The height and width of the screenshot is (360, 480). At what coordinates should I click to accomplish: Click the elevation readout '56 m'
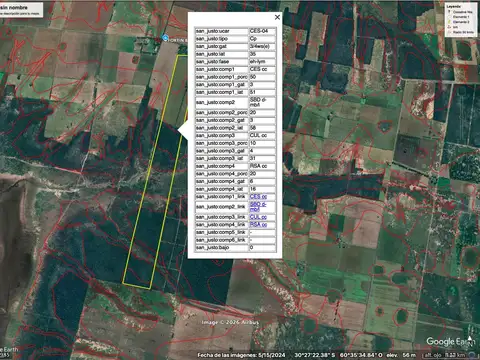click(409, 355)
